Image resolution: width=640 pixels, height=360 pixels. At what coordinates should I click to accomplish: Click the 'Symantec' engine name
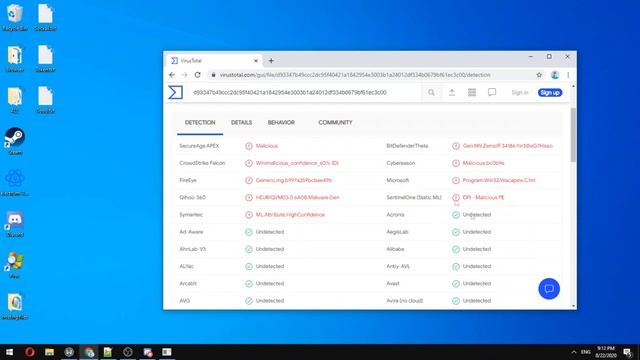click(x=191, y=215)
